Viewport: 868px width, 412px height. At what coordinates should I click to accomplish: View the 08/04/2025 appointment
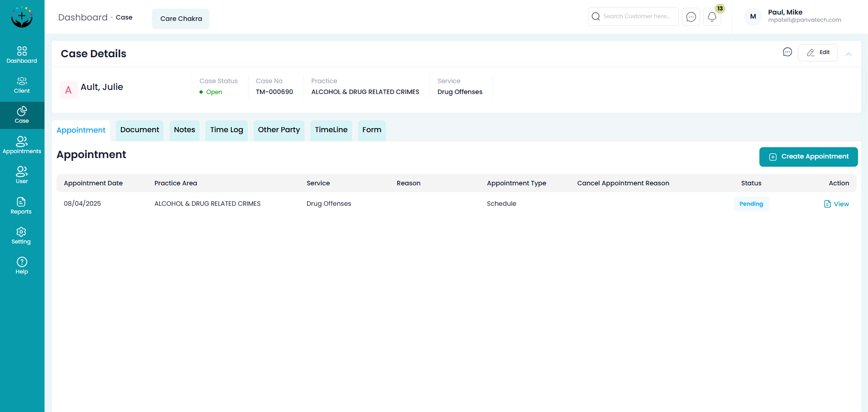[x=836, y=204]
